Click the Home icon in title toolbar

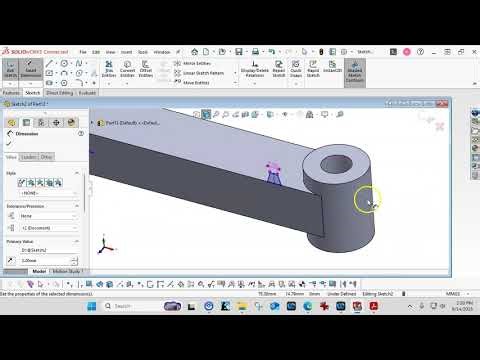point(195,52)
